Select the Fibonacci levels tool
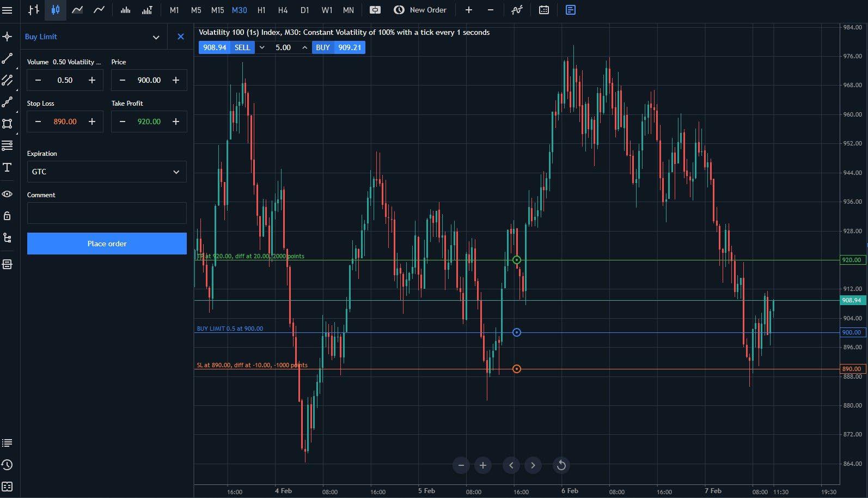The height and width of the screenshot is (498, 868). coord(7,145)
